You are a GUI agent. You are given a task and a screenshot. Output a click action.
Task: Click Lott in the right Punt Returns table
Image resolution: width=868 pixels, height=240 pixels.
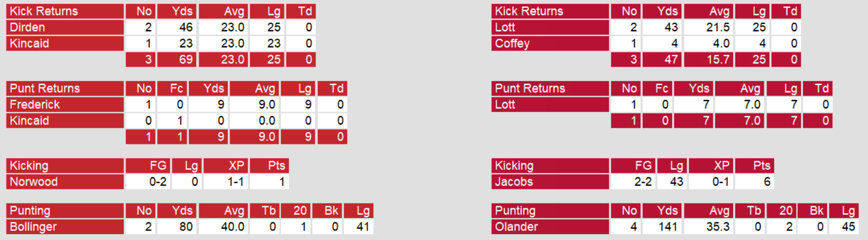click(505, 105)
